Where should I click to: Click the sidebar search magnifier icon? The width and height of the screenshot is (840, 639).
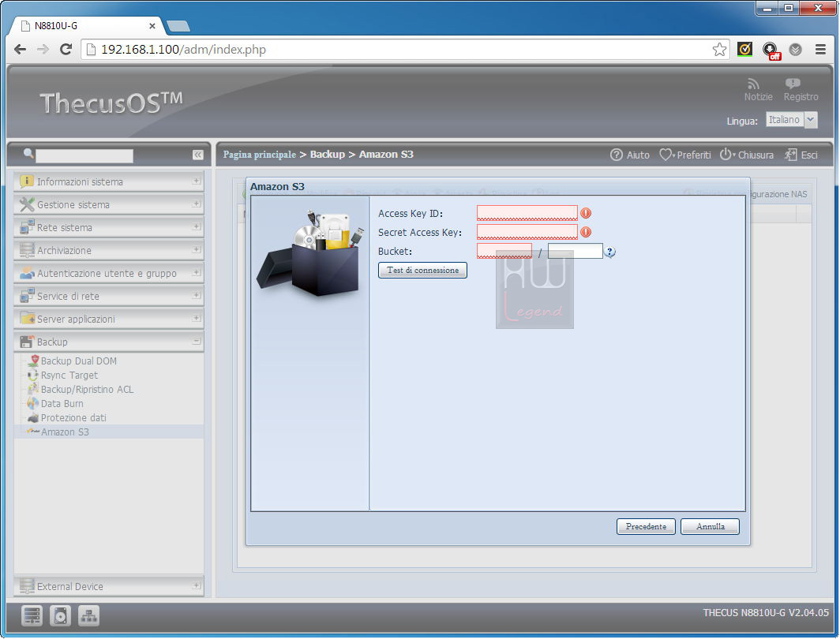click(28, 154)
